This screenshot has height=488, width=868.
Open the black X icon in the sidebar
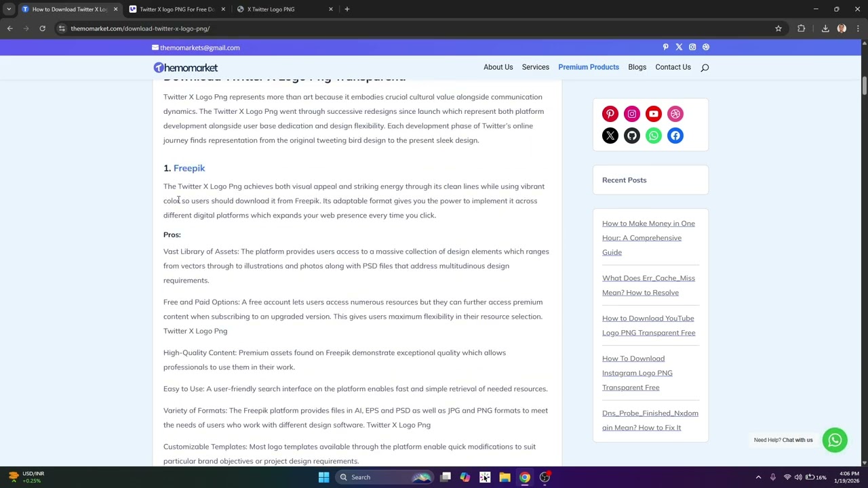610,136
